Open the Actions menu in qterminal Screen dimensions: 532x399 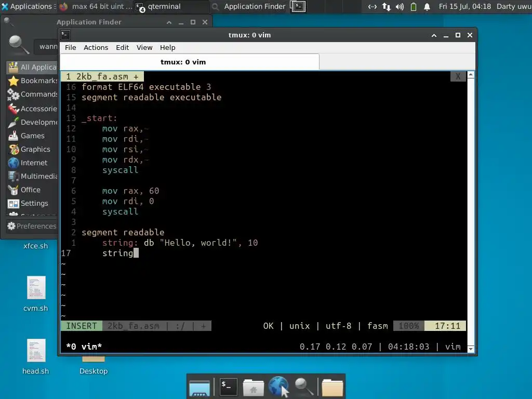click(96, 47)
